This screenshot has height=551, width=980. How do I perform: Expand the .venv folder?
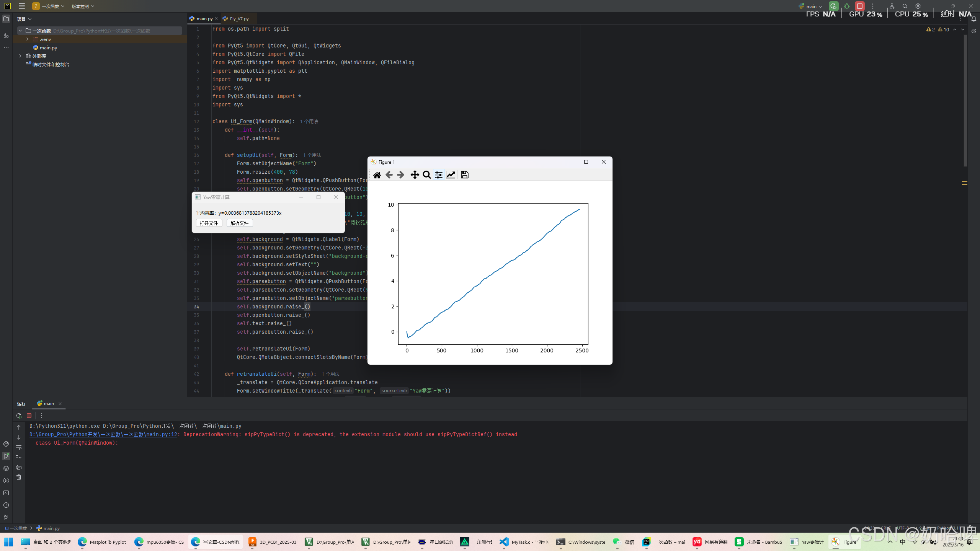click(27, 39)
